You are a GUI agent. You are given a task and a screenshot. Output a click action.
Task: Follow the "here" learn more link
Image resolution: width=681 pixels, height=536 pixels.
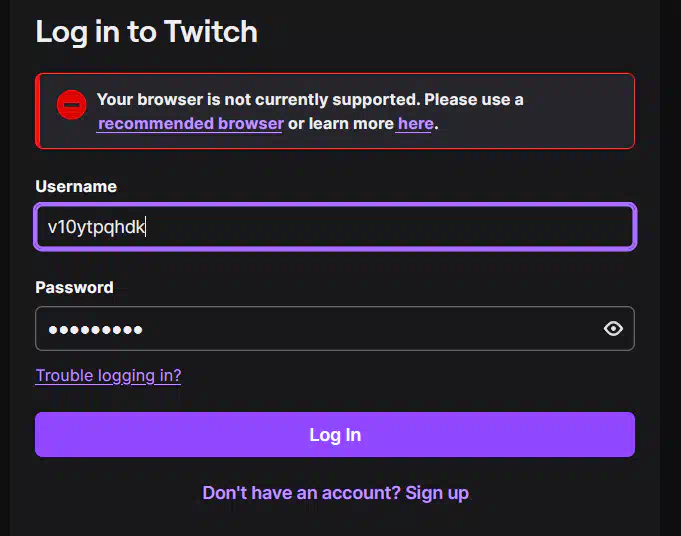[x=415, y=124]
